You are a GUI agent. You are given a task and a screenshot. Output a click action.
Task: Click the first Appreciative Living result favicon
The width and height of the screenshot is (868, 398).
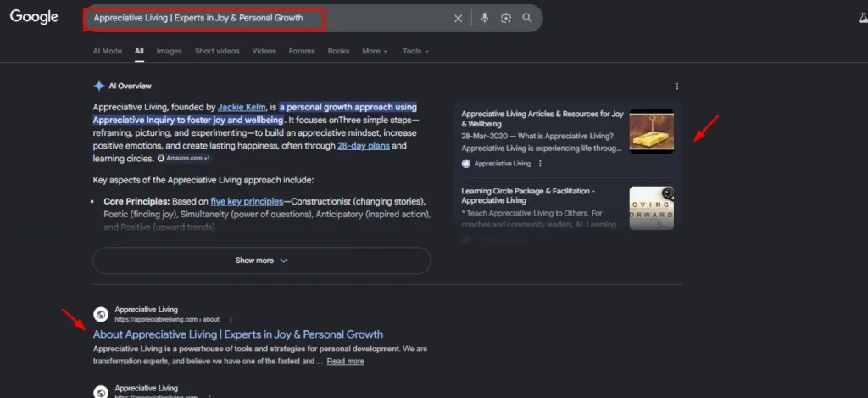pyautogui.click(x=101, y=315)
